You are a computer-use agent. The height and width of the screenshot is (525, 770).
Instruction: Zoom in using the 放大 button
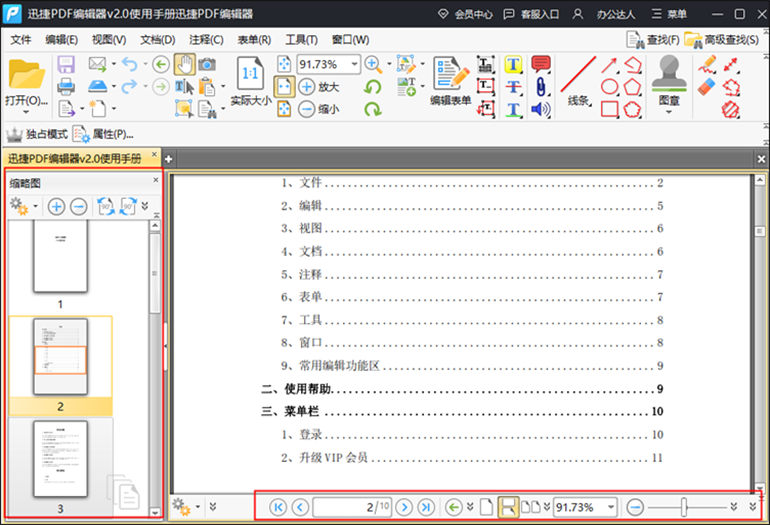point(319,87)
